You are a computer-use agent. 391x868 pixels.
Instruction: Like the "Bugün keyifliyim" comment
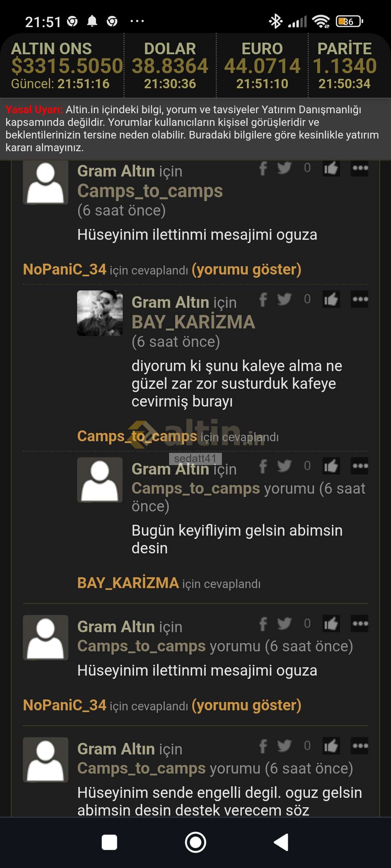point(331,466)
